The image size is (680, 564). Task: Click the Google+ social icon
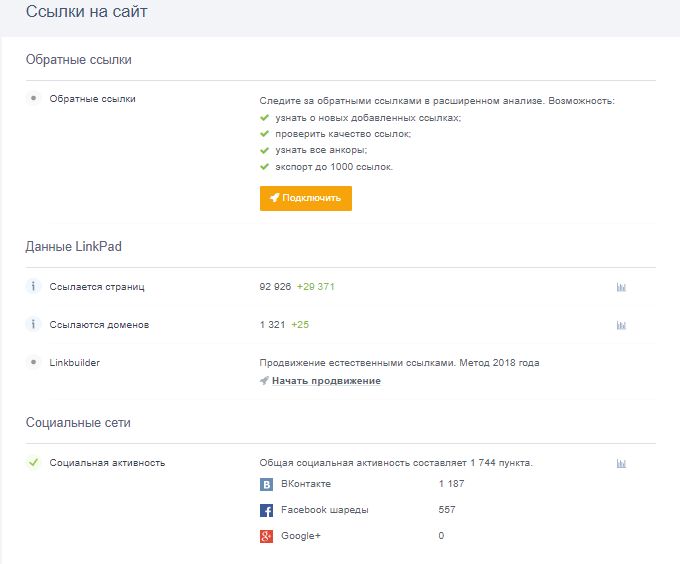267,537
